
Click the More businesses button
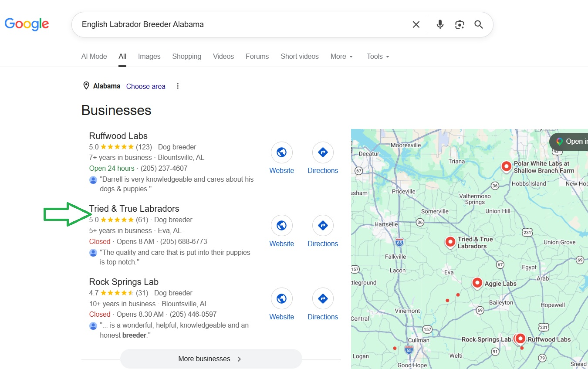coord(211,359)
